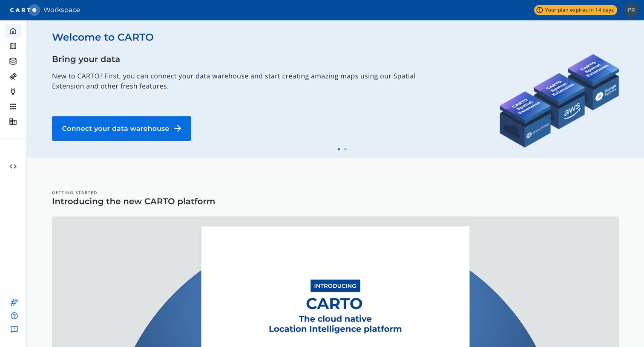
Task: Open the Help question mark icon
Action: coord(14,316)
